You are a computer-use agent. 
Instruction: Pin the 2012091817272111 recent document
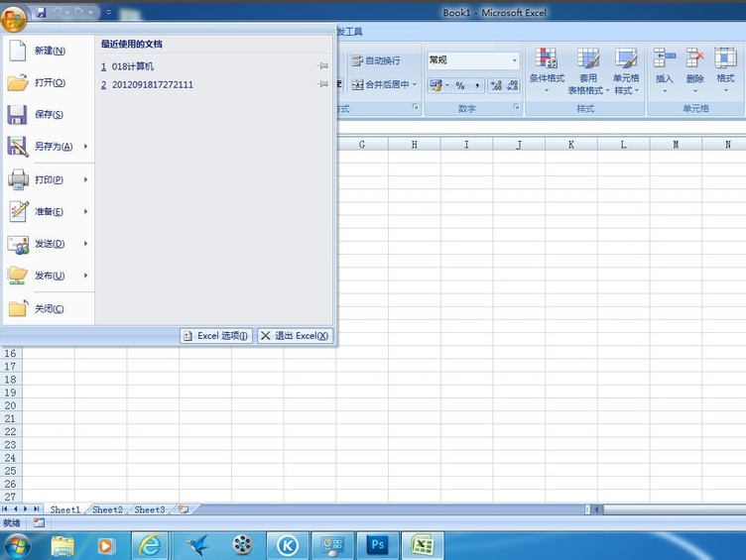tap(323, 84)
